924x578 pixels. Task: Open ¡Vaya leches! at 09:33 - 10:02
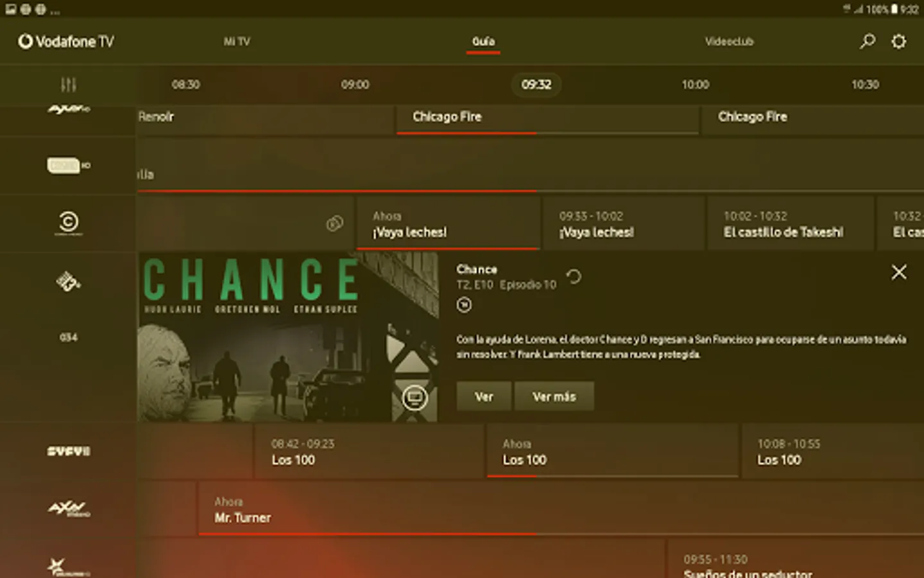pyautogui.click(x=623, y=223)
